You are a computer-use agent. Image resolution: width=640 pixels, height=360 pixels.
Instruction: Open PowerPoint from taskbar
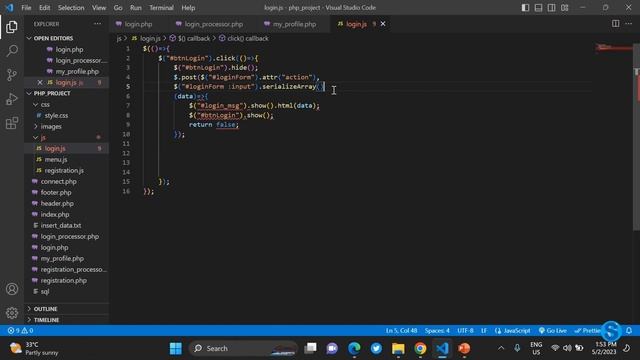[x=464, y=348]
